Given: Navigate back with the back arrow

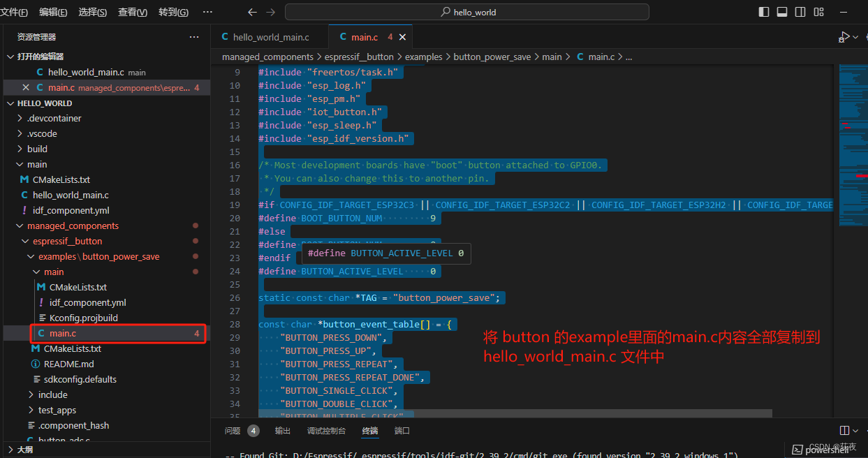Looking at the screenshot, I should click(x=252, y=12).
